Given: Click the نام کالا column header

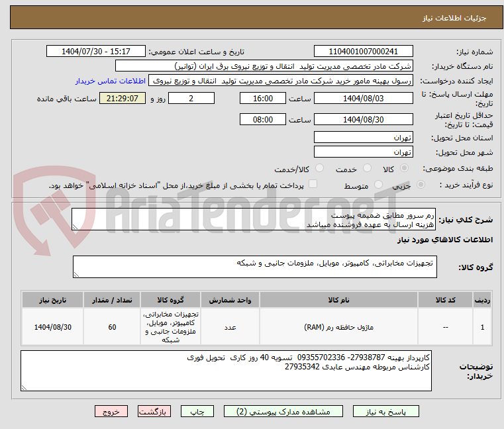Looking at the screenshot, I should [x=338, y=300].
